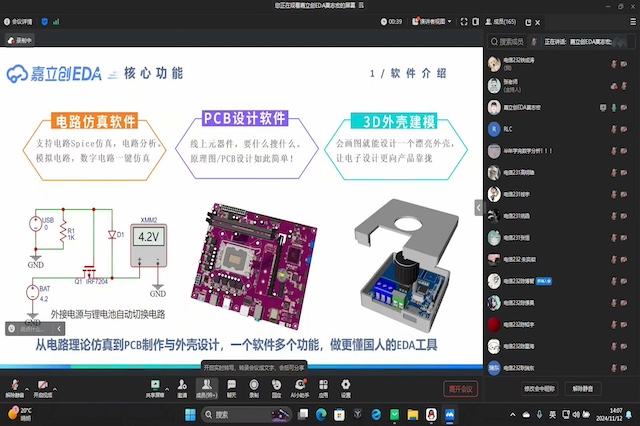Image resolution: width=640 pixels, height=426 pixels.
Task: Open the AI小助手 assistant icon
Action: click(299, 384)
